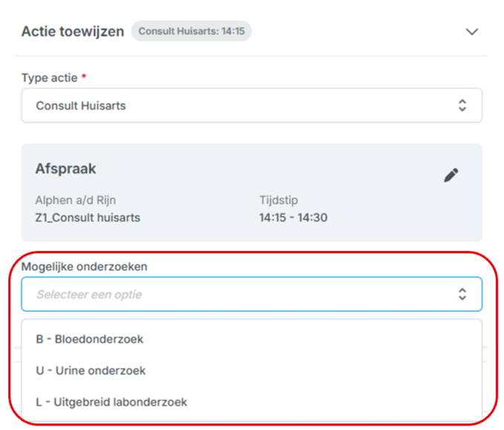Click the Actie toewijzen header title

(73, 32)
